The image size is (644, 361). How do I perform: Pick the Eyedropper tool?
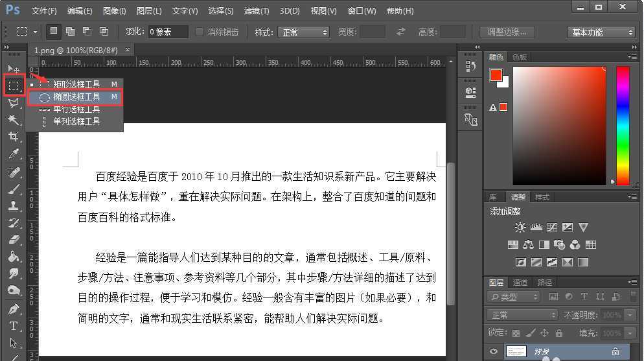tap(13, 154)
